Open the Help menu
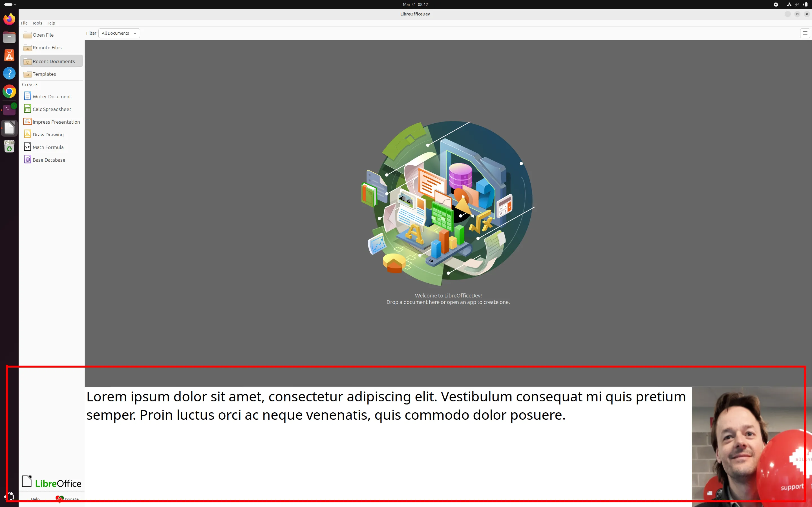 (x=51, y=23)
